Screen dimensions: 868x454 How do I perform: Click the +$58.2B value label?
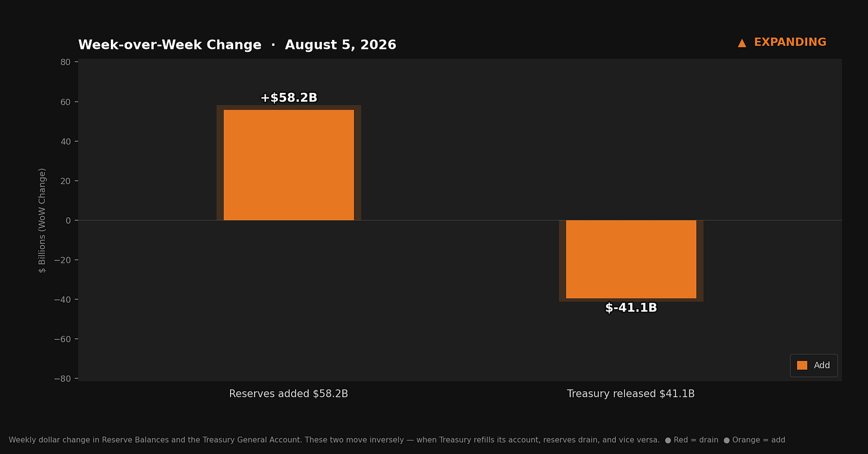pyautogui.click(x=289, y=98)
